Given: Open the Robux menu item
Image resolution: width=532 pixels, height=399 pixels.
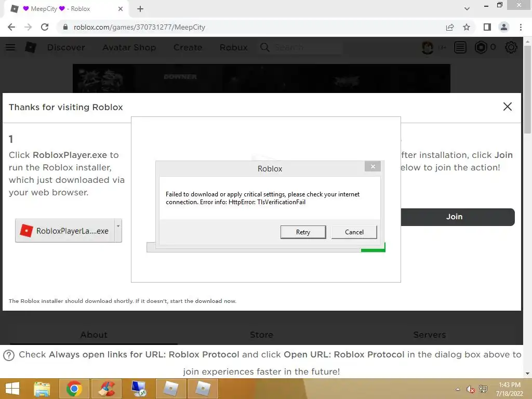Looking at the screenshot, I should pos(233,47).
